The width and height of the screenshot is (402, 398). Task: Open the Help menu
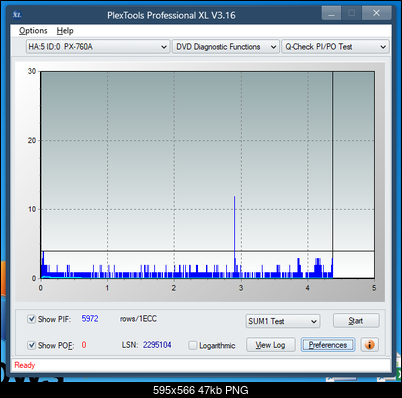(65, 31)
